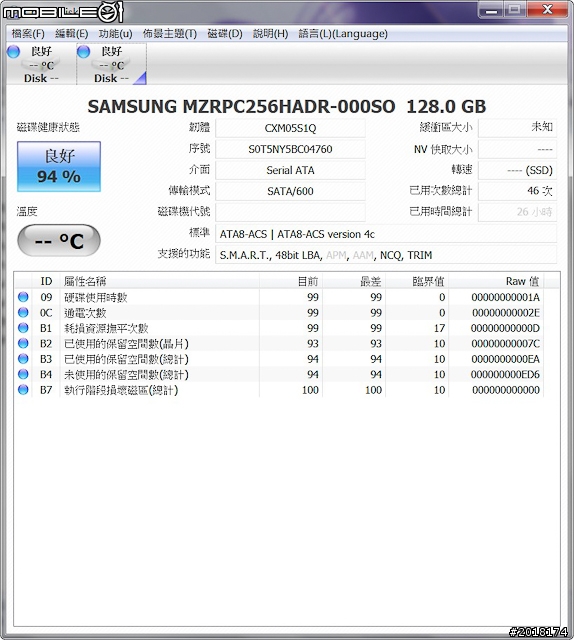Click the NV 快取大小 value field
Image resolution: width=574 pixels, height=640 pixels.
517,149
